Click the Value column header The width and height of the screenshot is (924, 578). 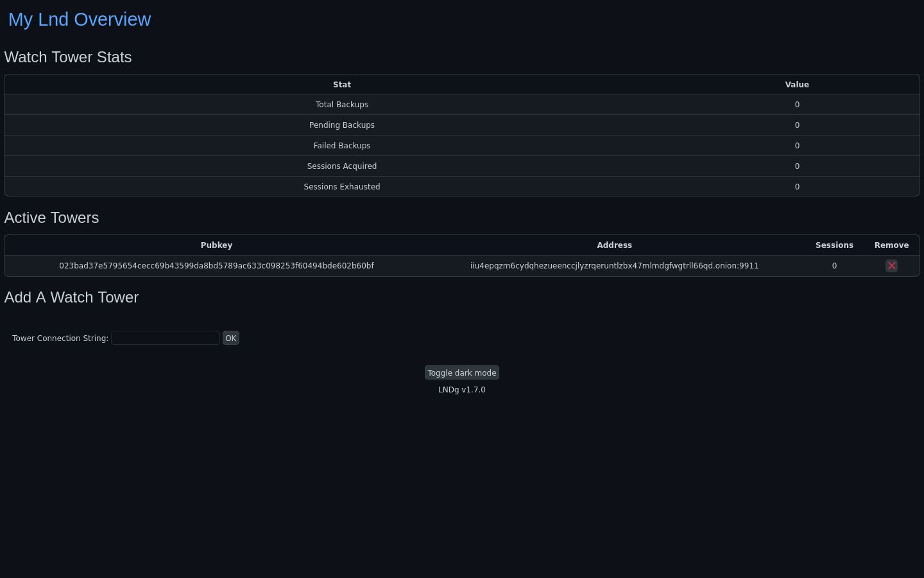click(x=797, y=85)
